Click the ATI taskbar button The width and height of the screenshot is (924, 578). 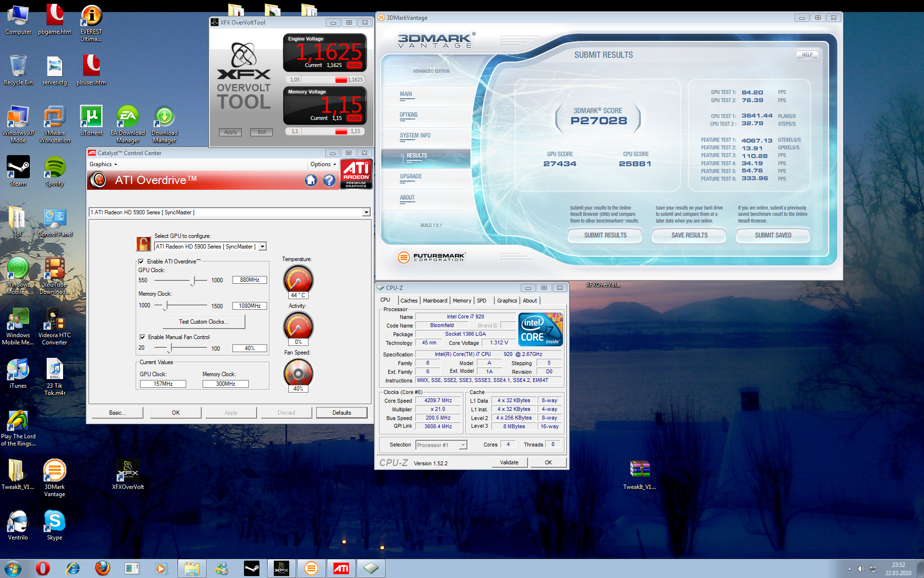click(x=341, y=568)
